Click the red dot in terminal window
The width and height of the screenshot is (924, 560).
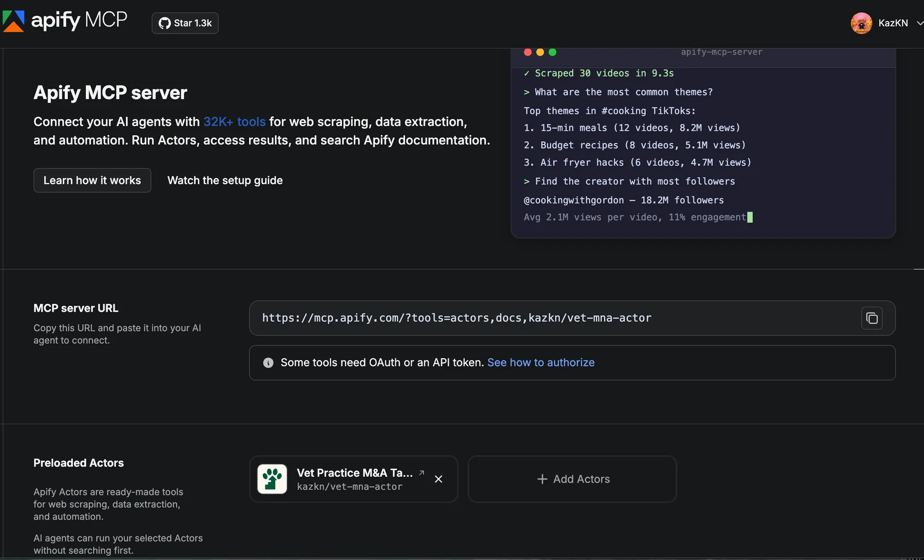528,52
